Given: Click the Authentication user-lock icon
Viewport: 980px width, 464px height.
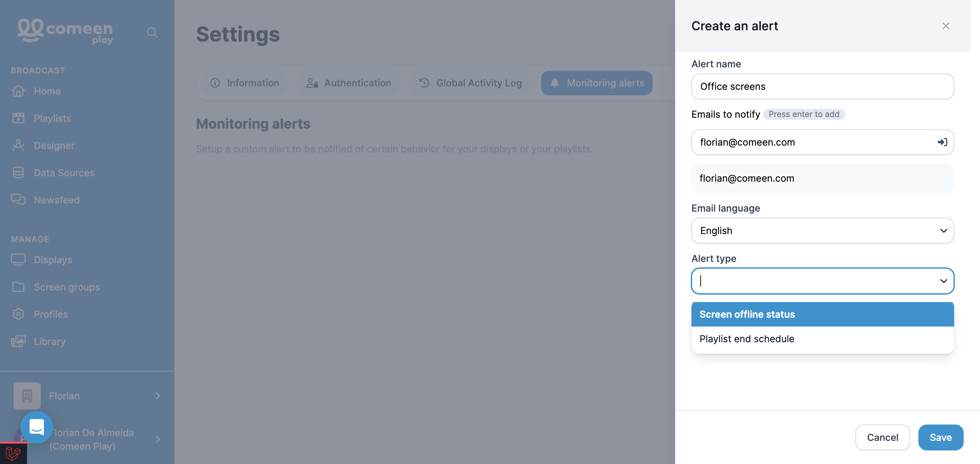Looking at the screenshot, I should click(x=312, y=83).
